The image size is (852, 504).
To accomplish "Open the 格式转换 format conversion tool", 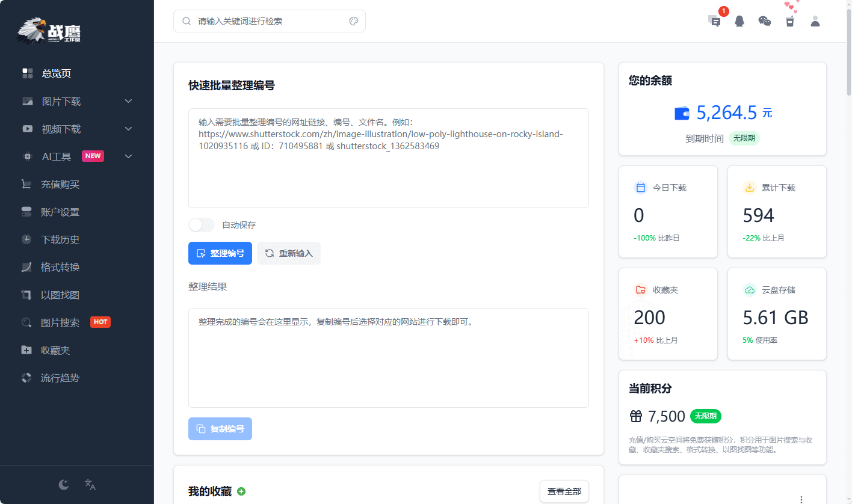I will 55,267.
